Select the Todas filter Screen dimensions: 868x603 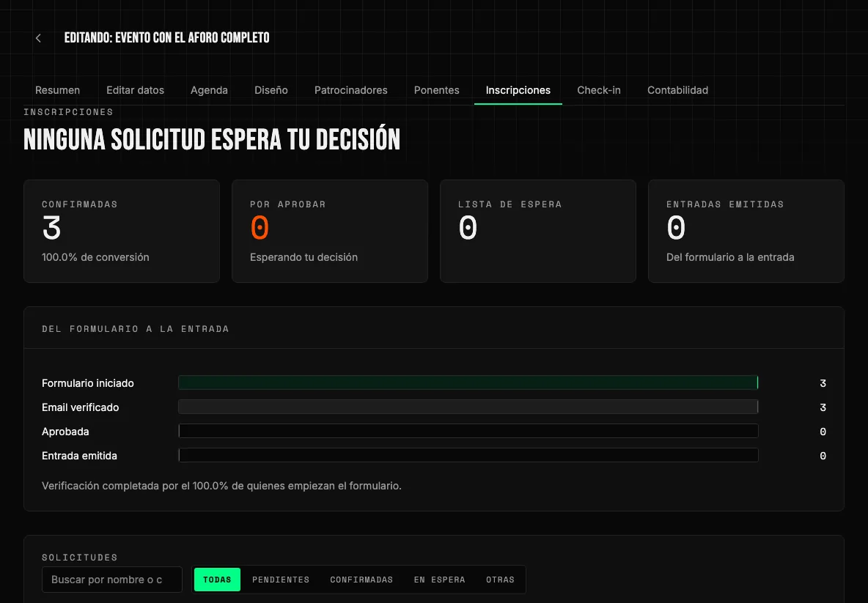click(217, 580)
